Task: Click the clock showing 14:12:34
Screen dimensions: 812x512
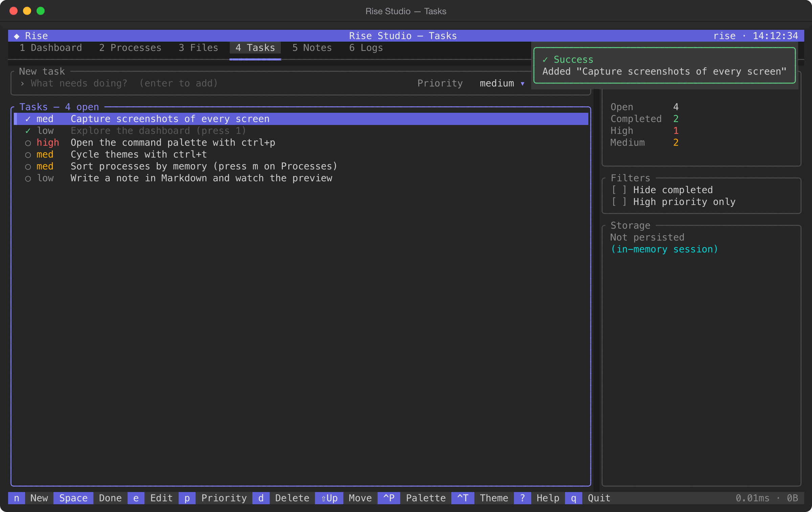Action: pos(775,36)
